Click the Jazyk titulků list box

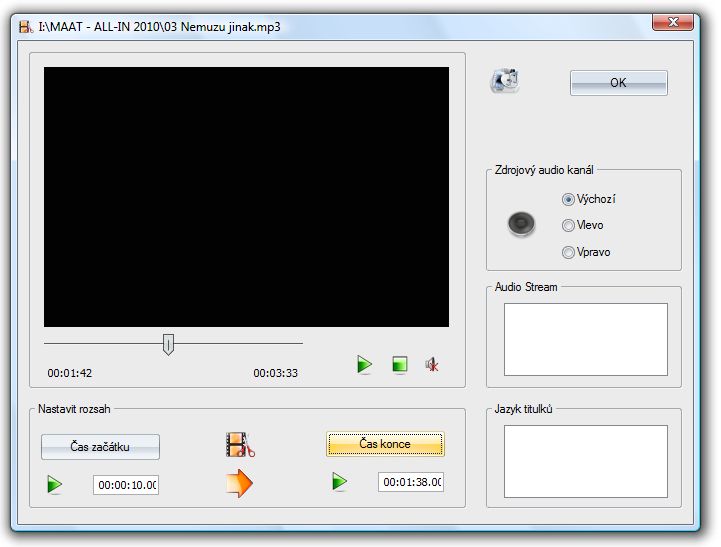click(x=586, y=461)
